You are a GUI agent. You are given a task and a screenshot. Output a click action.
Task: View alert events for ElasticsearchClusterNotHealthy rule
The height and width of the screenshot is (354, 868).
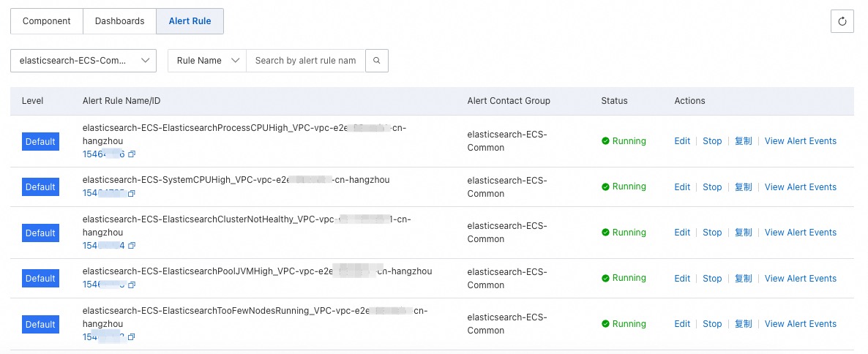point(800,233)
